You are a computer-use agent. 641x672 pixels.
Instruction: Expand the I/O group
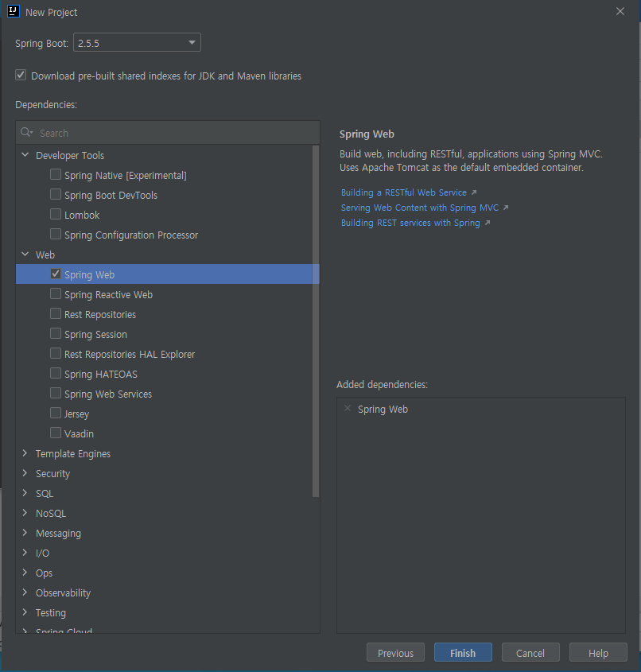click(25, 553)
